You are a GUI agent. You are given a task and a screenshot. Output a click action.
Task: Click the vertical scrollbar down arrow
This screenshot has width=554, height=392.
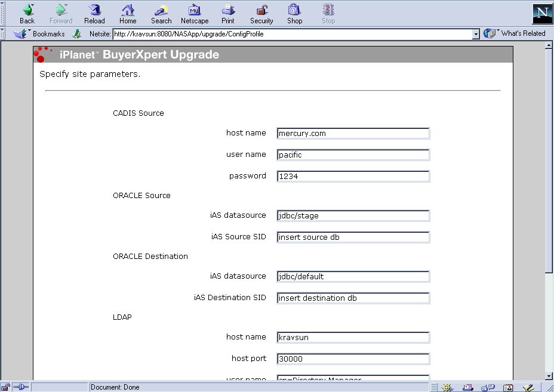(549, 376)
